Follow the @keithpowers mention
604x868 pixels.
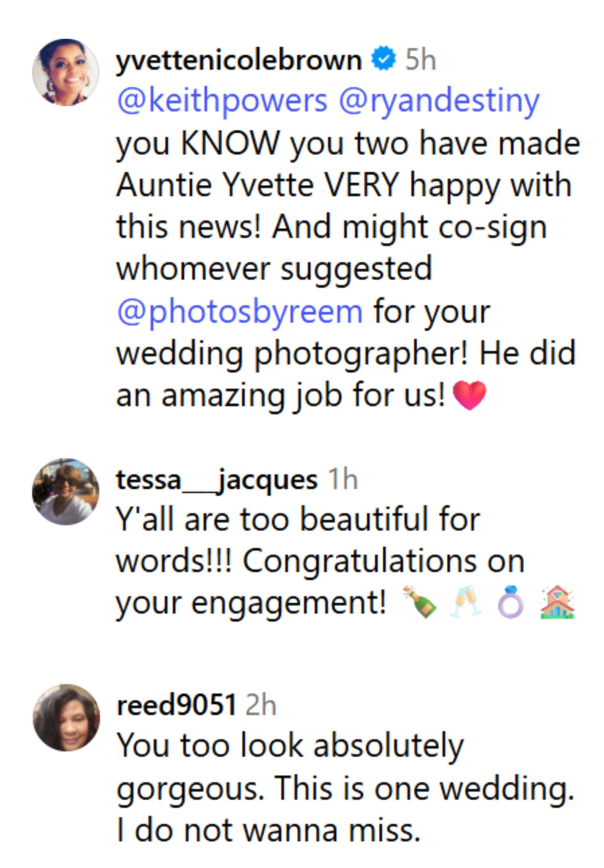[222, 101]
